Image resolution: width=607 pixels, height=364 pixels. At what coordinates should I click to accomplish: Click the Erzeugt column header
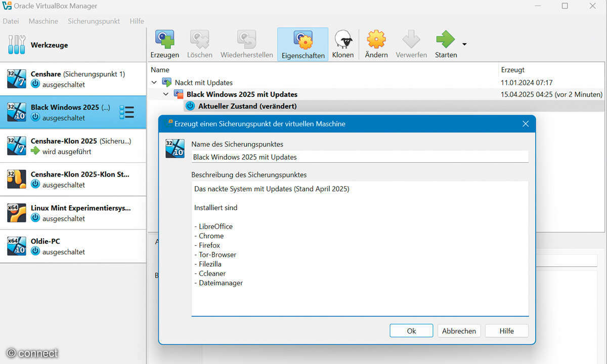pos(552,70)
